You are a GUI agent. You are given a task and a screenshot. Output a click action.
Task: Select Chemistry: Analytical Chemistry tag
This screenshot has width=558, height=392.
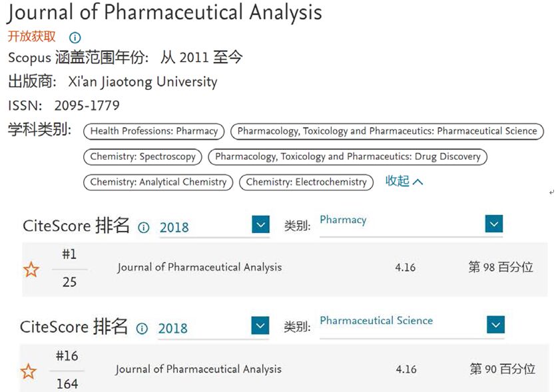(158, 182)
